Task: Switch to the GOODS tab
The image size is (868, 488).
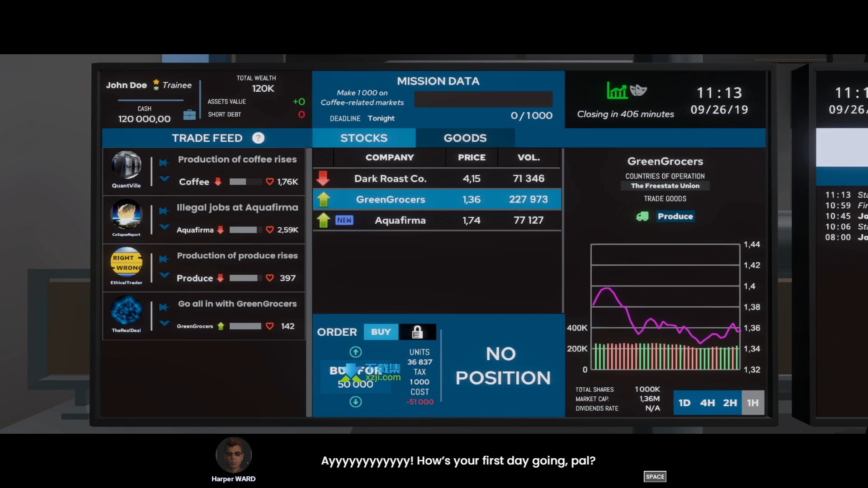Action: point(465,138)
